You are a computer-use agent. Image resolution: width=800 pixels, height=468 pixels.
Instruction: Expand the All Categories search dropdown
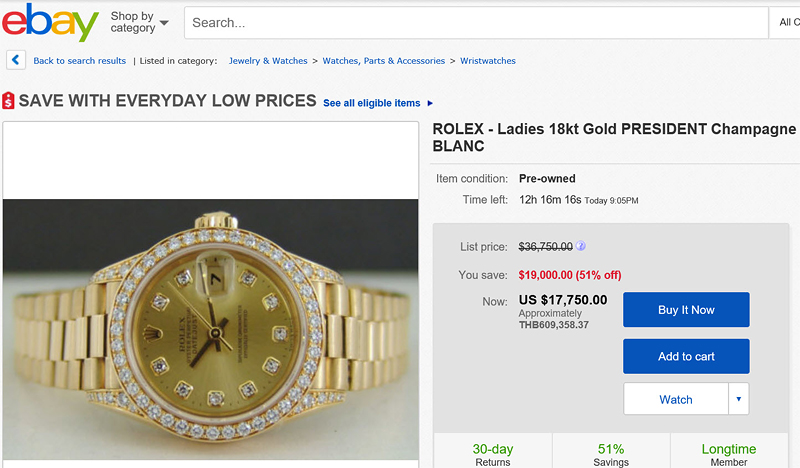(787, 22)
